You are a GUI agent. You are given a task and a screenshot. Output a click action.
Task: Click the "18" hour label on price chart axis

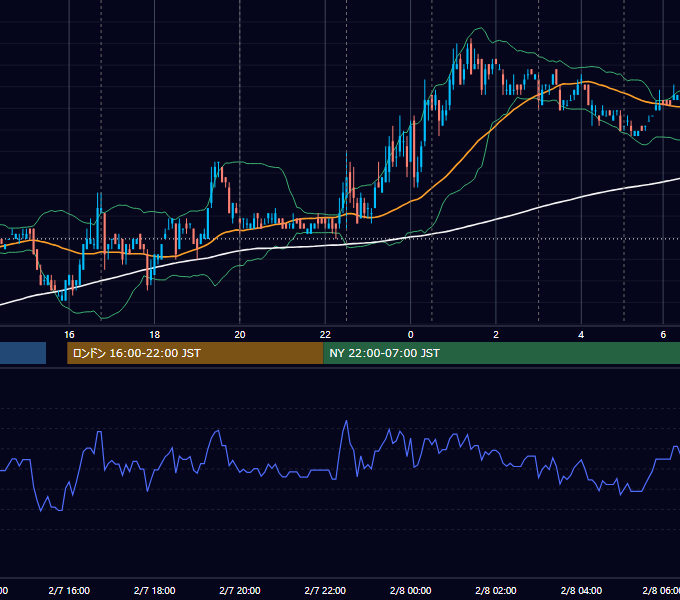coord(154,334)
